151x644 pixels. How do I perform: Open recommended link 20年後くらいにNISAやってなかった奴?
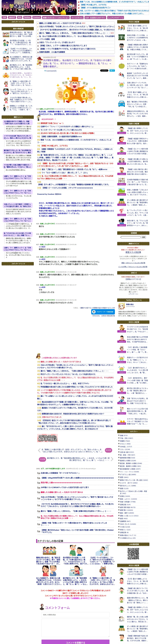[x=65, y=487]
